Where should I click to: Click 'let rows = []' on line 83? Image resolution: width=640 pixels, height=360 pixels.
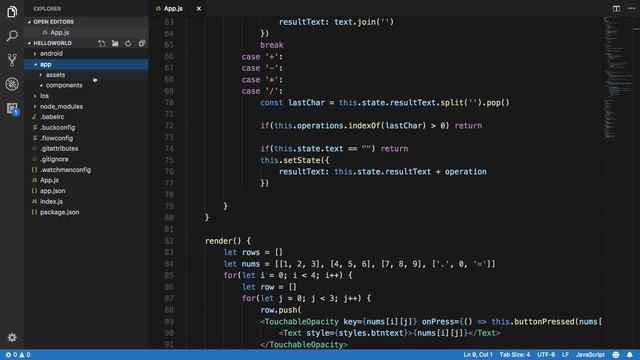pos(253,252)
